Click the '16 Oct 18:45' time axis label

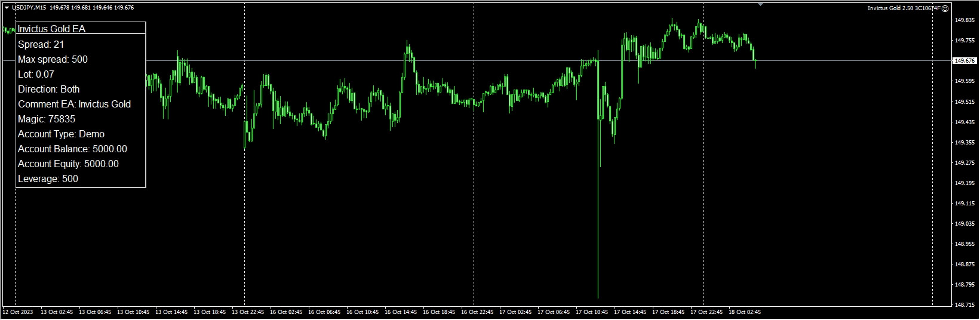click(439, 312)
